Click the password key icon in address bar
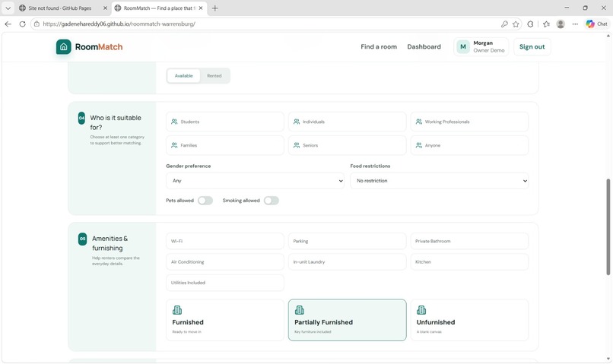The height and width of the screenshot is (364, 613). (504, 24)
